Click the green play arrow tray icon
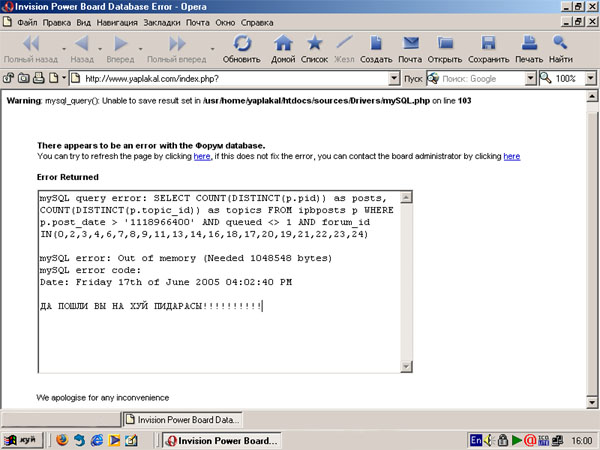Screen dimensions: 600x450 (517, 440)
